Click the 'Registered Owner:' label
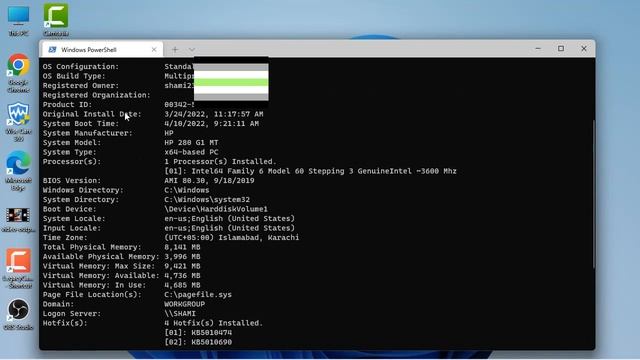Image resolution: width=640 pixels, height=360 pixels. (81, 85)
